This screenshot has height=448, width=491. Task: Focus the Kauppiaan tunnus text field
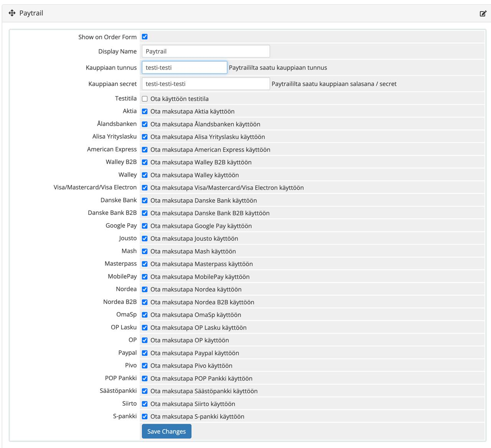(x=185, y=68)
